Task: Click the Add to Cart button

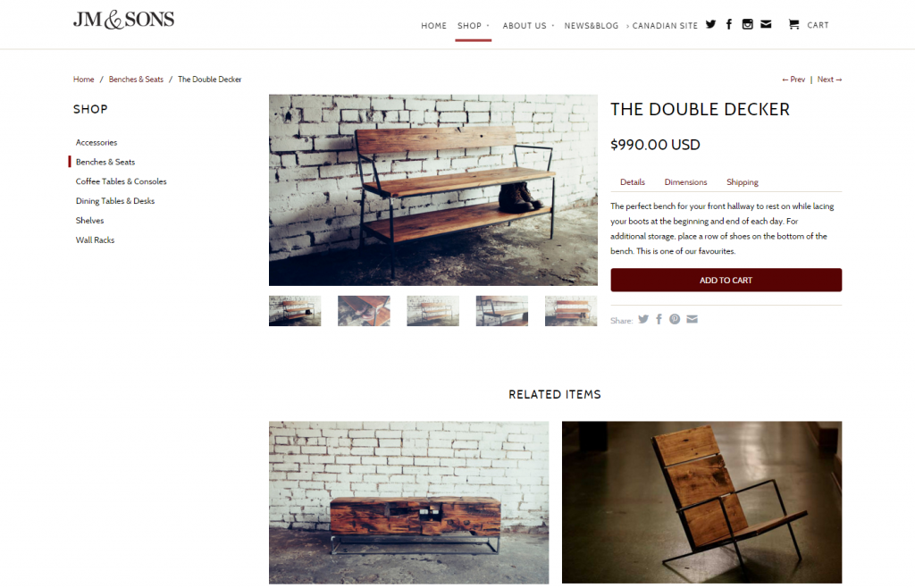Action: [726, 280]
